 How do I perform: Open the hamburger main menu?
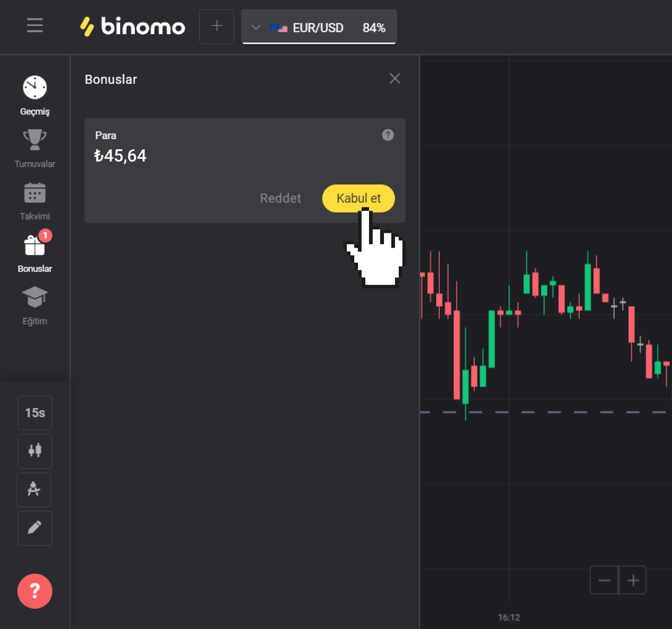click(35, 26)
